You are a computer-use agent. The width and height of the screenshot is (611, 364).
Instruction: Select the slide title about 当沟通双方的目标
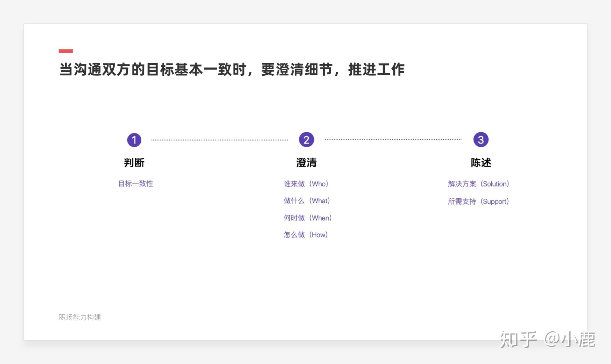(x=232, y=70)
